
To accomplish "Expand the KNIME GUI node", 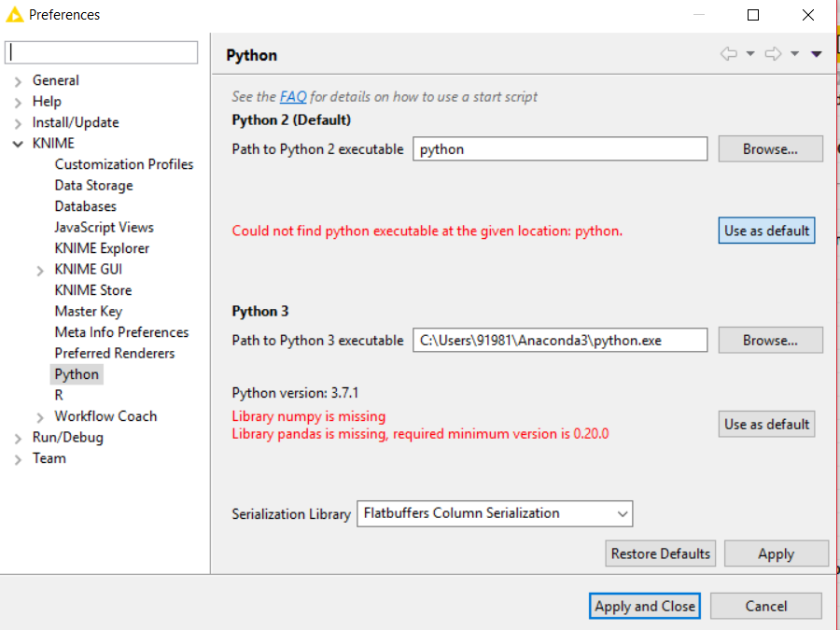I will coord(40,271).
